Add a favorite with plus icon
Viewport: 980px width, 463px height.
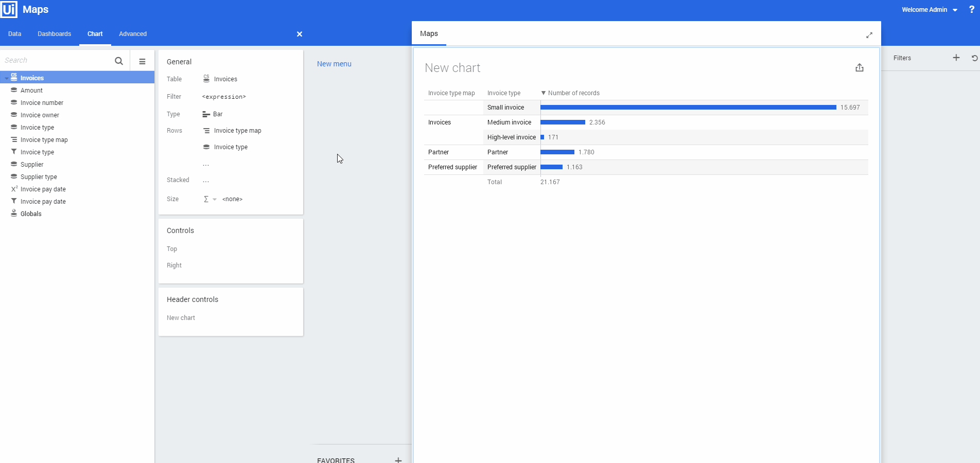[x=398, y=459]
